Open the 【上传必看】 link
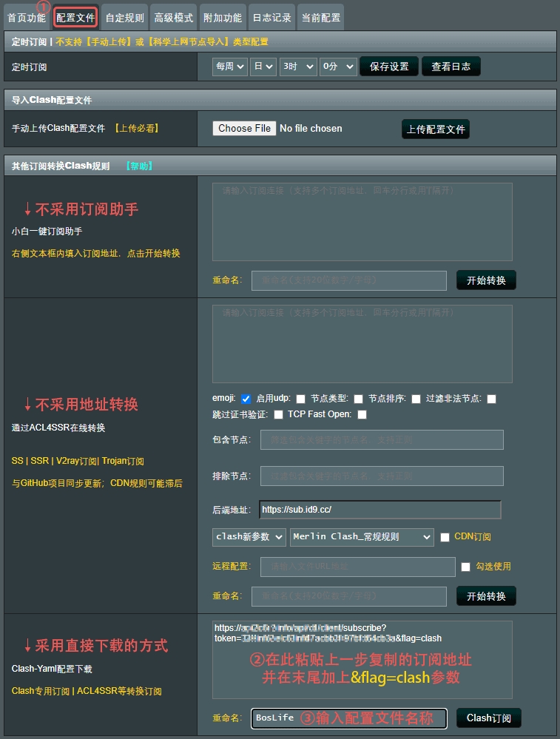Image resolution: width=560 pixels, height=739 pixels. (x=137, y=129)
